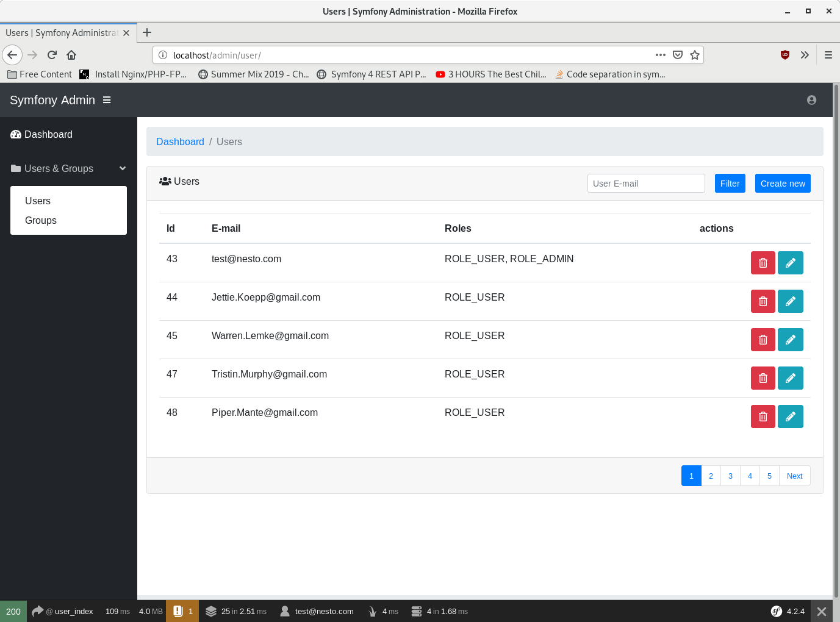Open the uBlock Origin extension icon

click(785, 55)
